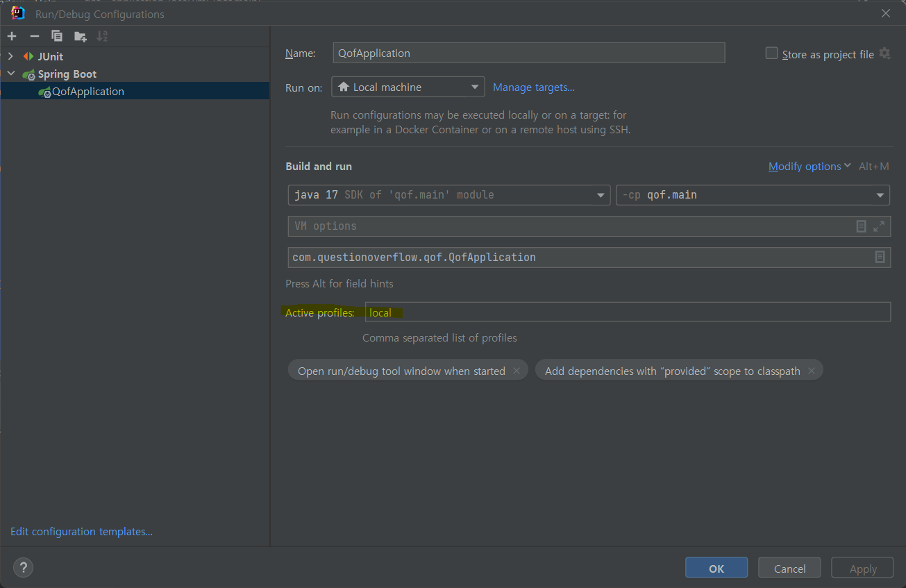Open the help question mark button

(23, 568)
